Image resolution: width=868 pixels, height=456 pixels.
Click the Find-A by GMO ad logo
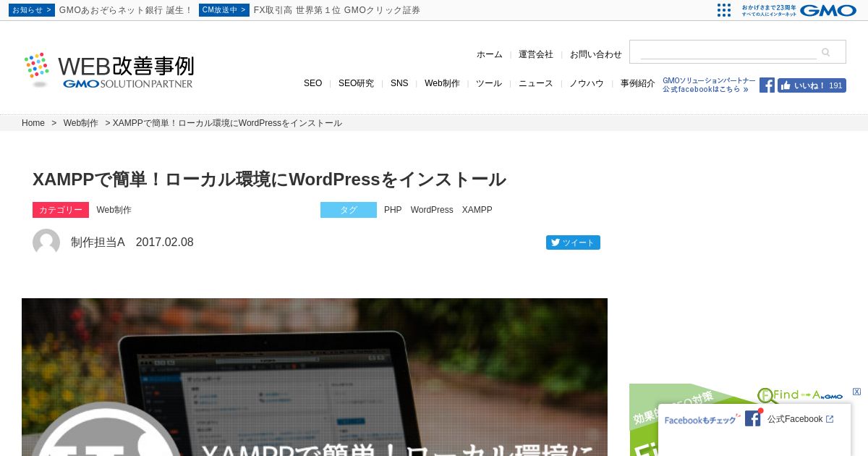(x=800, y=395)
